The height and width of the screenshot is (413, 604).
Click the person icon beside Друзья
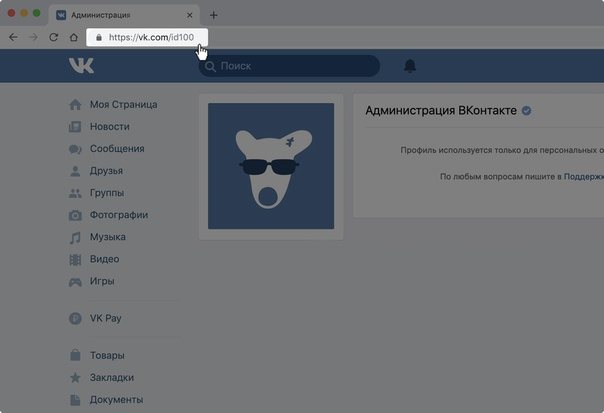pos(75,171)
